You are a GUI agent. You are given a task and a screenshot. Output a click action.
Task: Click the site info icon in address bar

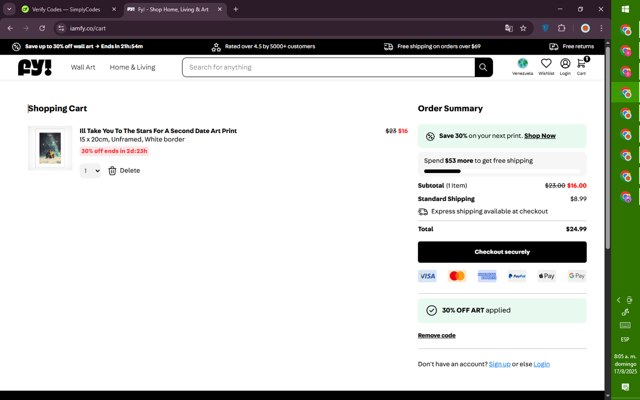pyautogui.click(x=61, y=28)
